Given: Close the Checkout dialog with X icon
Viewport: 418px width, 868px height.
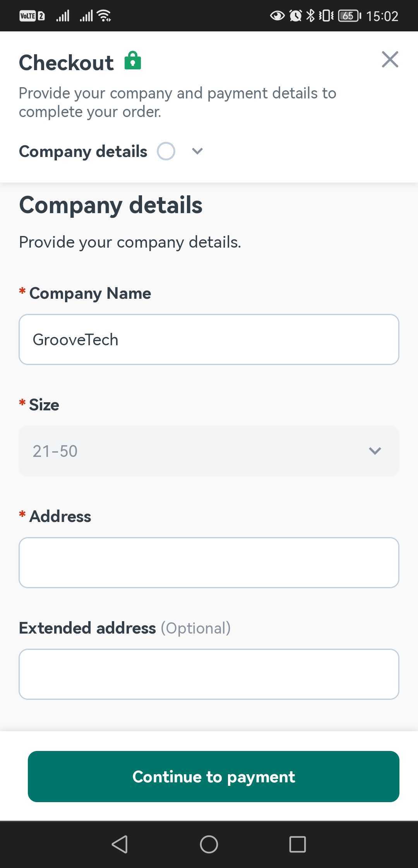Looking at the screenshot, I should [390, 59].
